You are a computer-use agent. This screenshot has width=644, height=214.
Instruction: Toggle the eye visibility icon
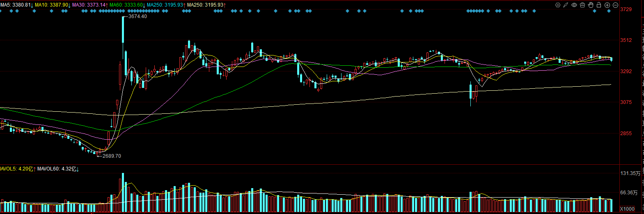click(x=574, y=5)
